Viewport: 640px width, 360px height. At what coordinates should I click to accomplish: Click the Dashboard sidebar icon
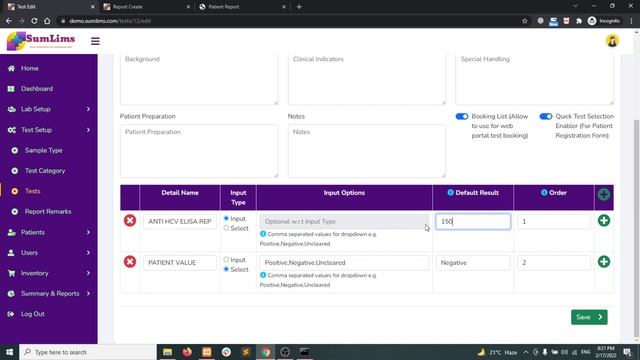click(x=11, y=89)
